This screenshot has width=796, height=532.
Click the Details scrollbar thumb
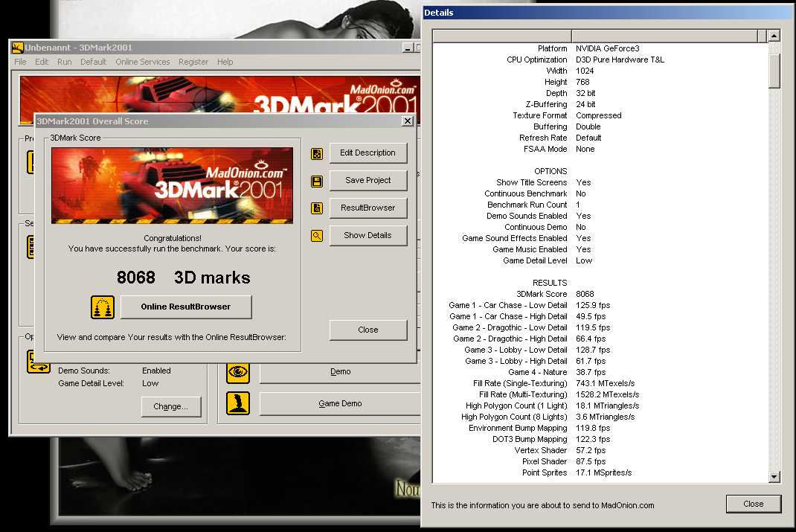pos(774,71)
